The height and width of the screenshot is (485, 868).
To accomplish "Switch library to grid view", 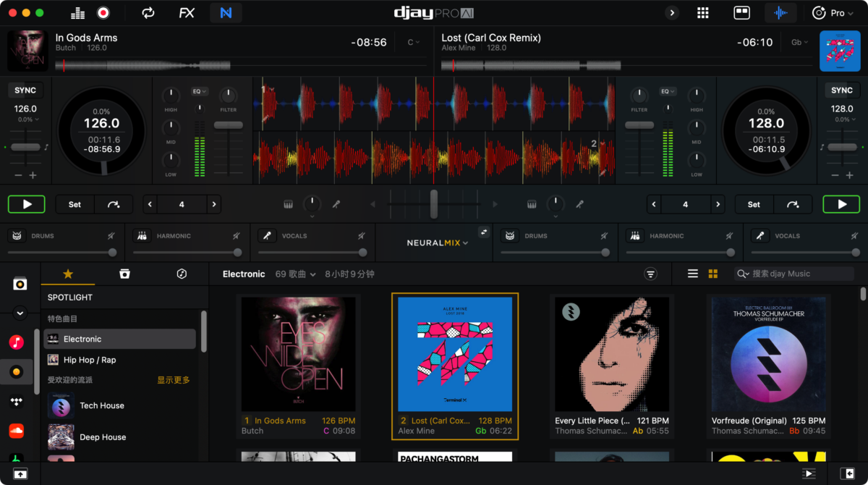I will tap(712, 274).
